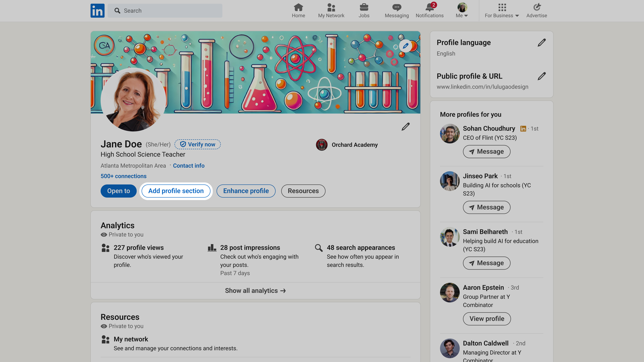
Task: Edit the profile intro pencil icon
Action: click(x=405, y=127)
